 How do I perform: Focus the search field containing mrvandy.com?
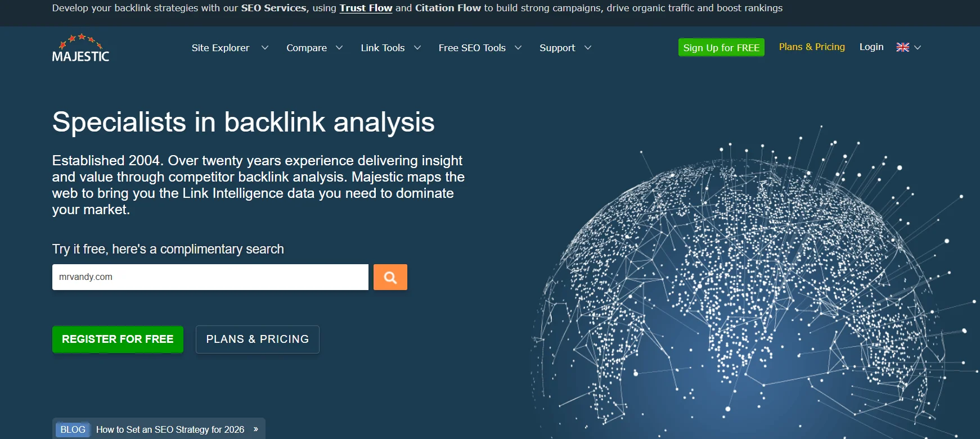[x=210, y=277]
